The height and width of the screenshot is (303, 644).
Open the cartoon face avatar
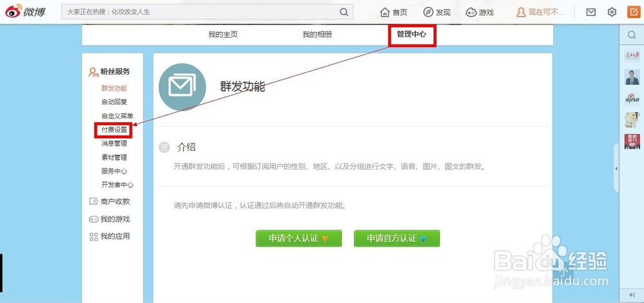632,120
